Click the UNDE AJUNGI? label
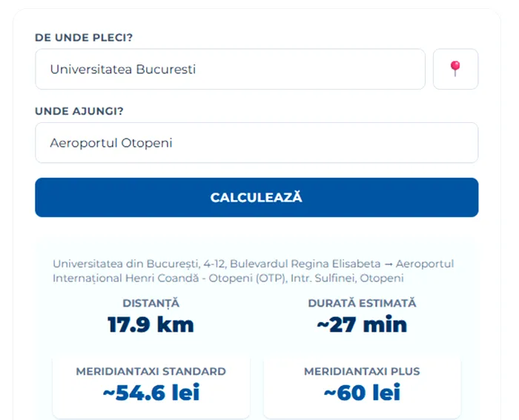This screenshot has height=420, width=519. point(79,111)
